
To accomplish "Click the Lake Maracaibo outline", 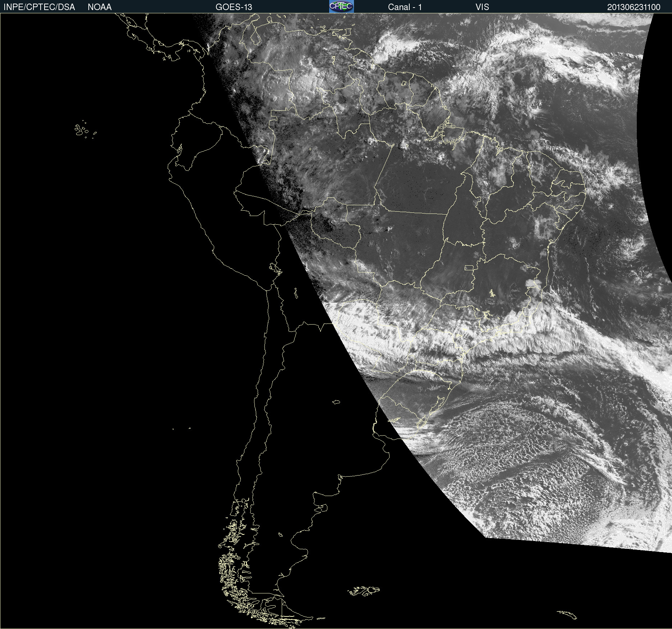I will 256,37.
